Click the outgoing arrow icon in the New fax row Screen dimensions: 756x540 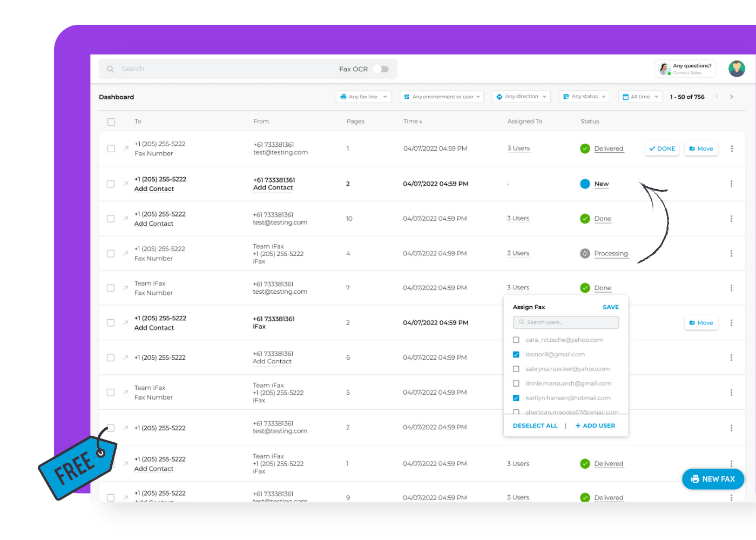click(x=126, y=183)
